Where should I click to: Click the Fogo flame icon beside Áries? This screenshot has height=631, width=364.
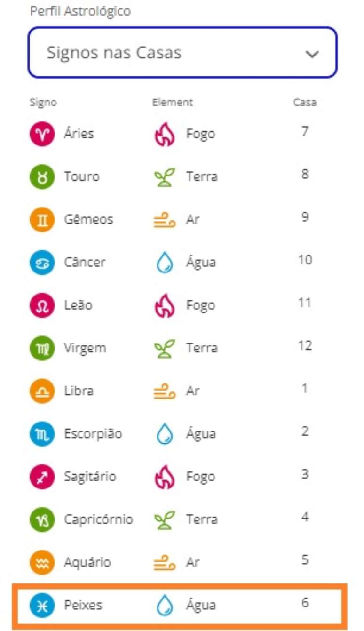click(165, 134)
